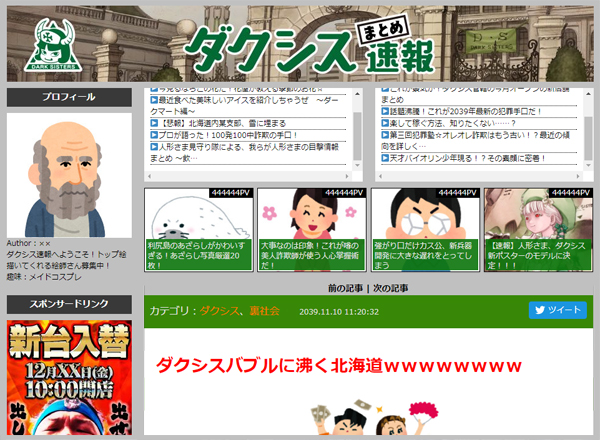The width and height of the screenshot is (600, 440).
Task: Click arrow icon beside 楽して稼ぐ方法 entry
Action: (x=385, y=123)
